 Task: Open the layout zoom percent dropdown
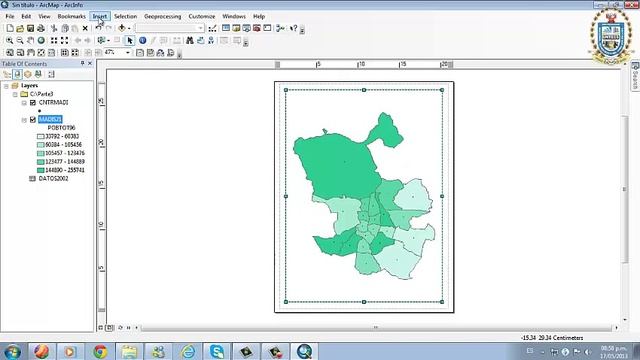[128, 53]
